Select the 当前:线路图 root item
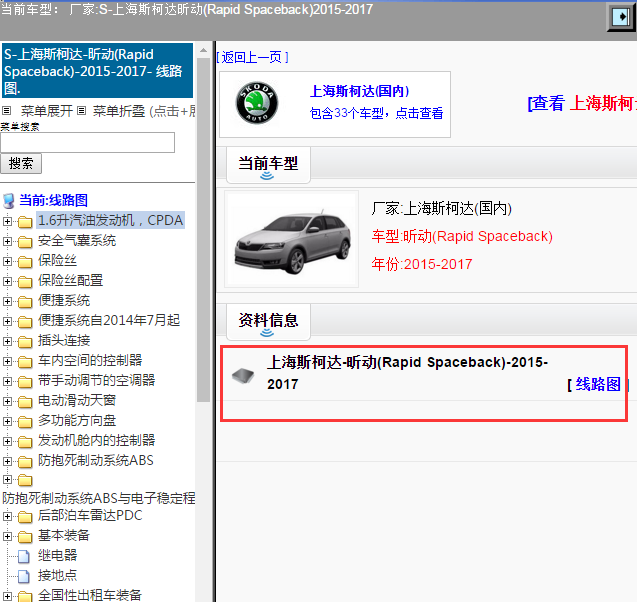 [53, 200]
